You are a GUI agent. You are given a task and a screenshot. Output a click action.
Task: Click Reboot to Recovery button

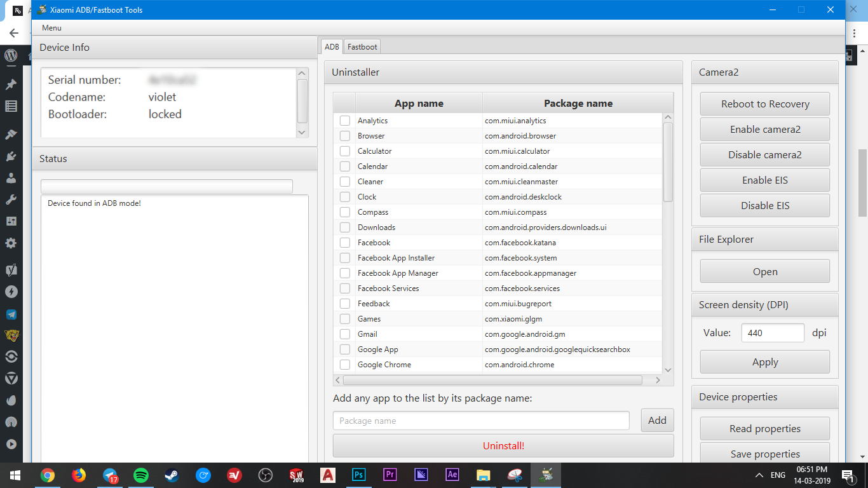click(765, 104)
